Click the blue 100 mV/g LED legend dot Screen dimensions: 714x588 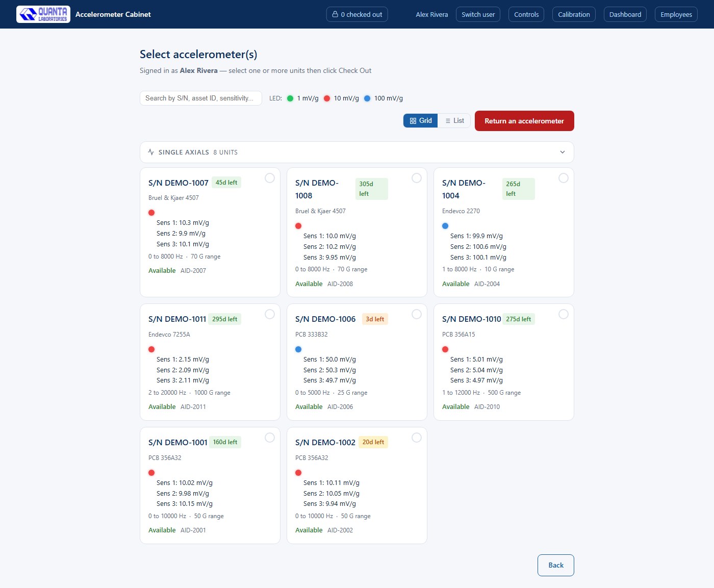[x=367, y=98]
